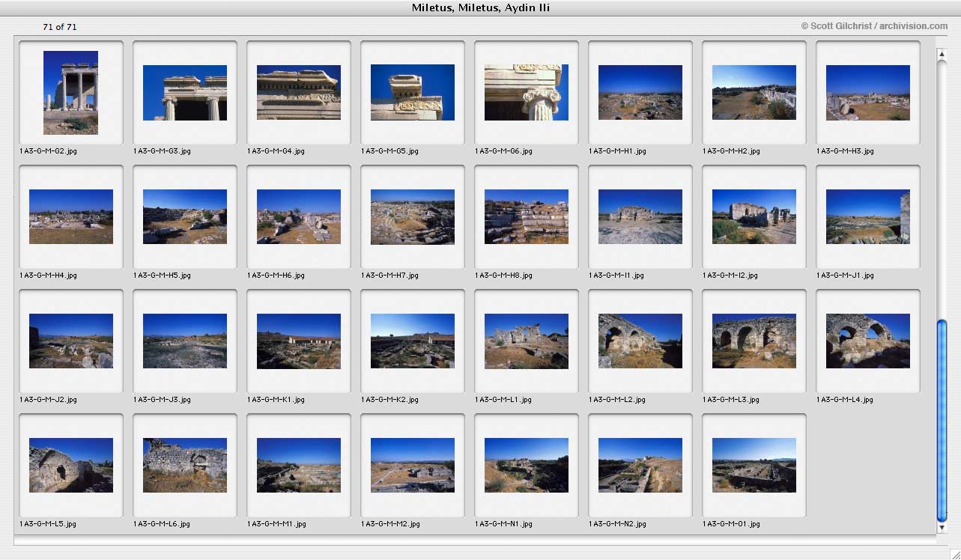
Task: Click the file name text '1A3-G-M-K1.jpg'
Action: coord(276,400)
